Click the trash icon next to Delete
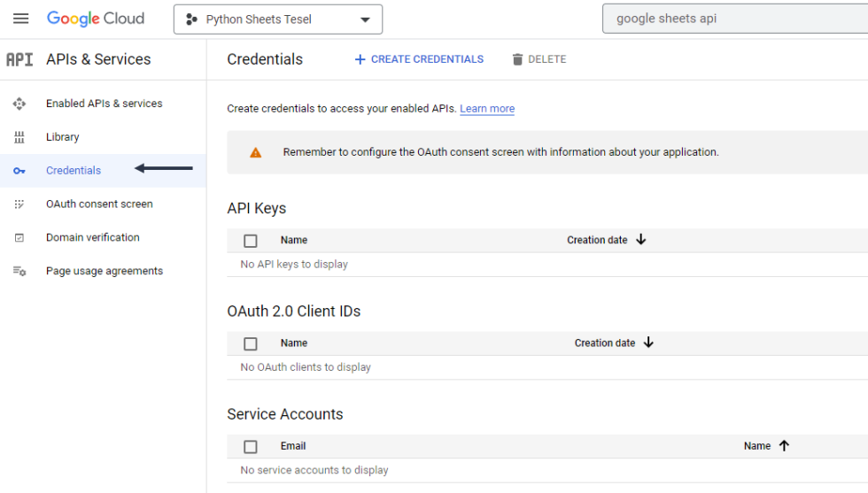The image size is (868, 493). pos(517,59)
